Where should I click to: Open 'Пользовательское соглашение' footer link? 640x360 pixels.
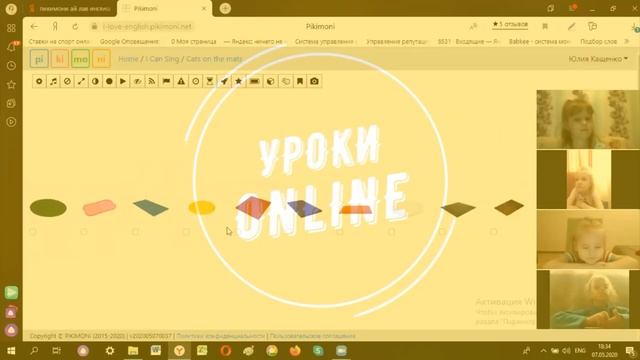[313, 336]
